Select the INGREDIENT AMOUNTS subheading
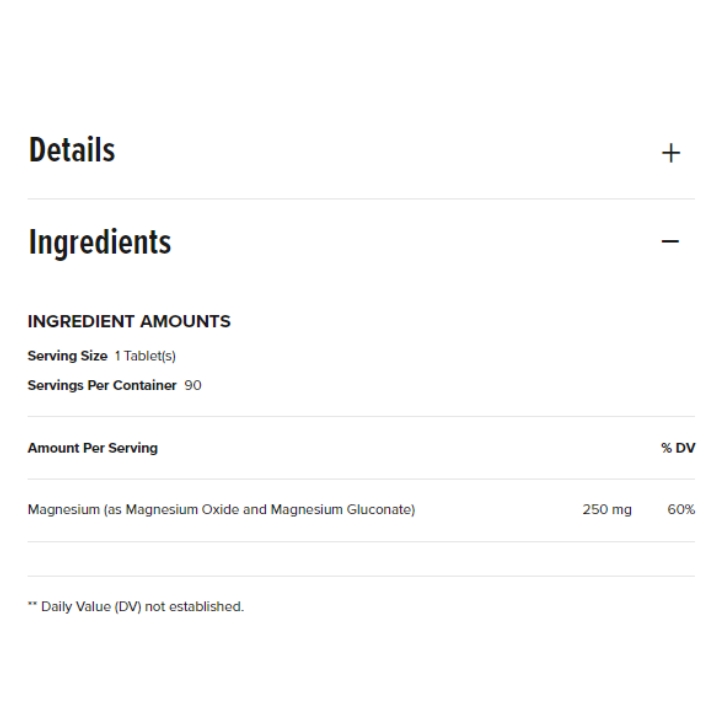Viewport: 722px width, 722px height. 129,321
